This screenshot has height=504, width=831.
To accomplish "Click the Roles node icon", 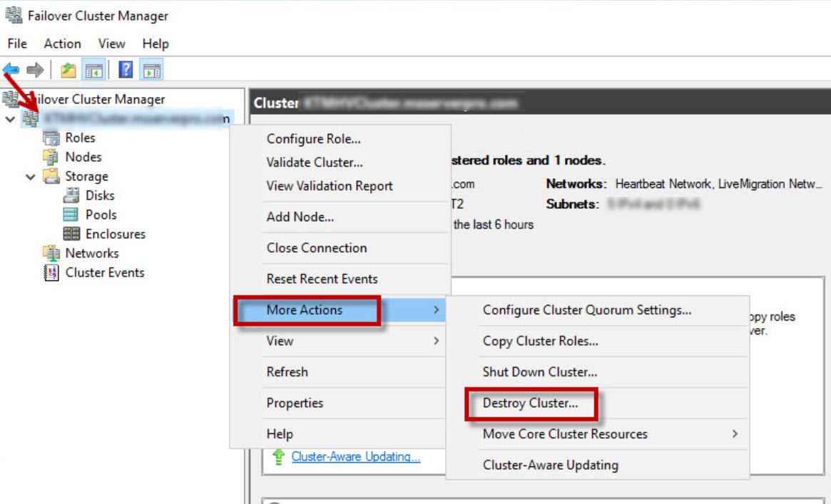I will [51, 138].
